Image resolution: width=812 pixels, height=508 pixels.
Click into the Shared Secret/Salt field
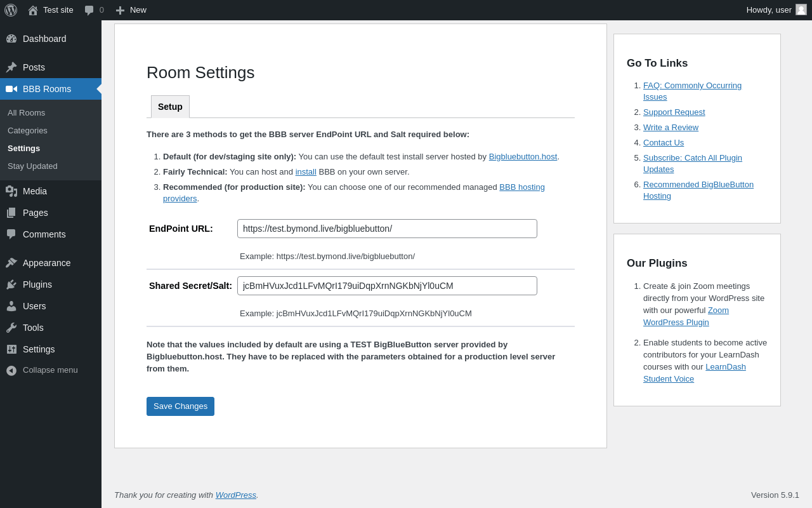click(x=387, y=286)
